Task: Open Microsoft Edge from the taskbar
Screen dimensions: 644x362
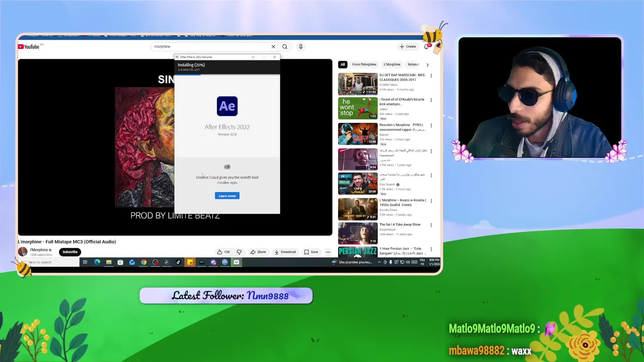Action: (97, 262)
